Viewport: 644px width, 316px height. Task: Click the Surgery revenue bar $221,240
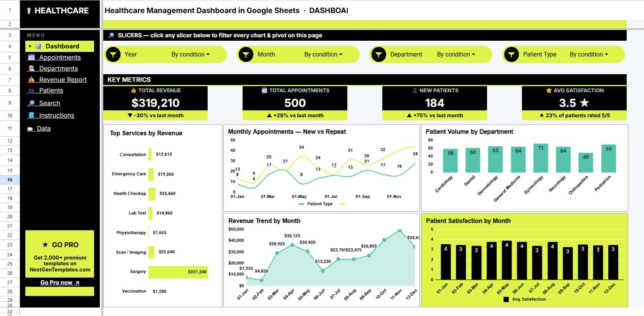(x=178, y=272)
